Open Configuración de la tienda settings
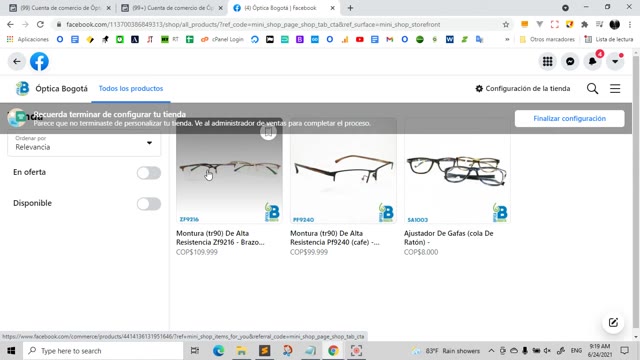The height and width of the screenshot is (360, 640). pyautogui.click(x=523, y=89)
